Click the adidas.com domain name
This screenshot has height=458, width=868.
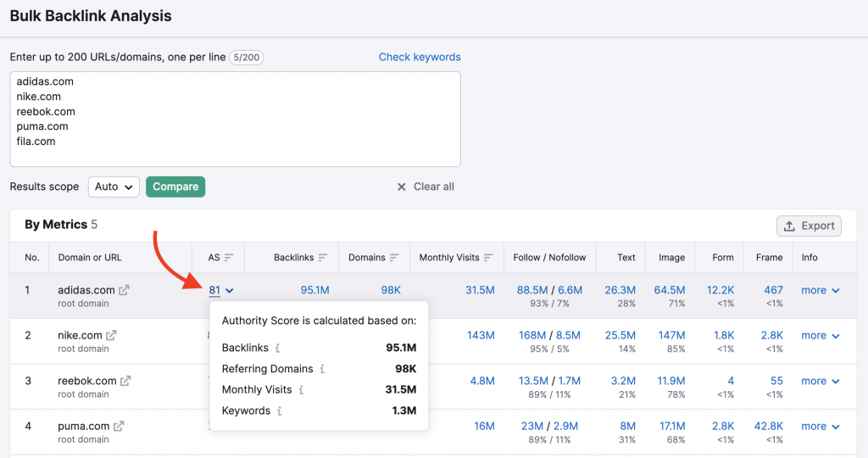86,289
